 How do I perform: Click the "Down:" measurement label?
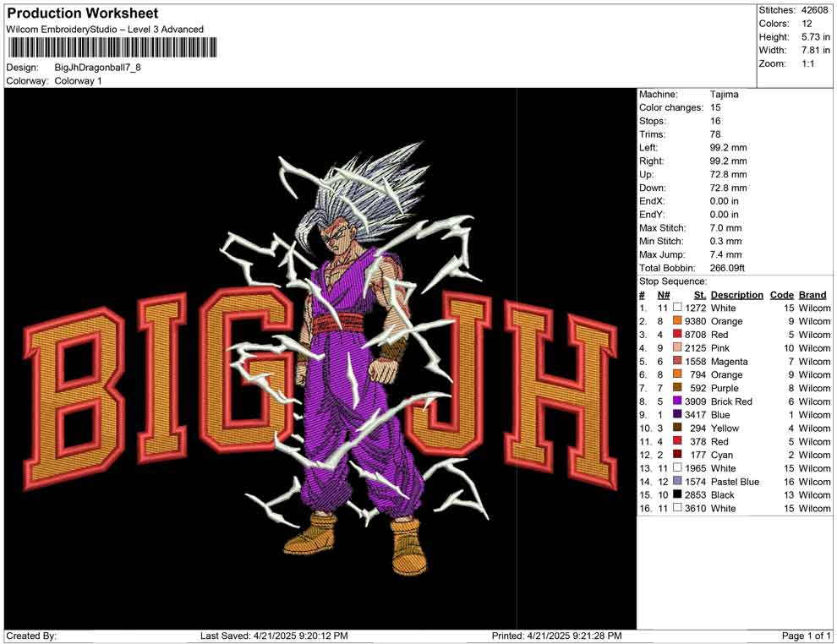[653, 188]
